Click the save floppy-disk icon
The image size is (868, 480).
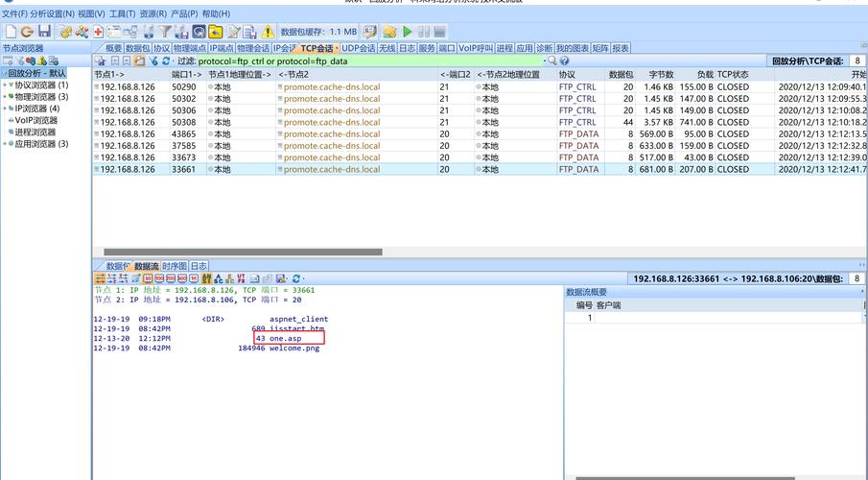coord(44,32)
